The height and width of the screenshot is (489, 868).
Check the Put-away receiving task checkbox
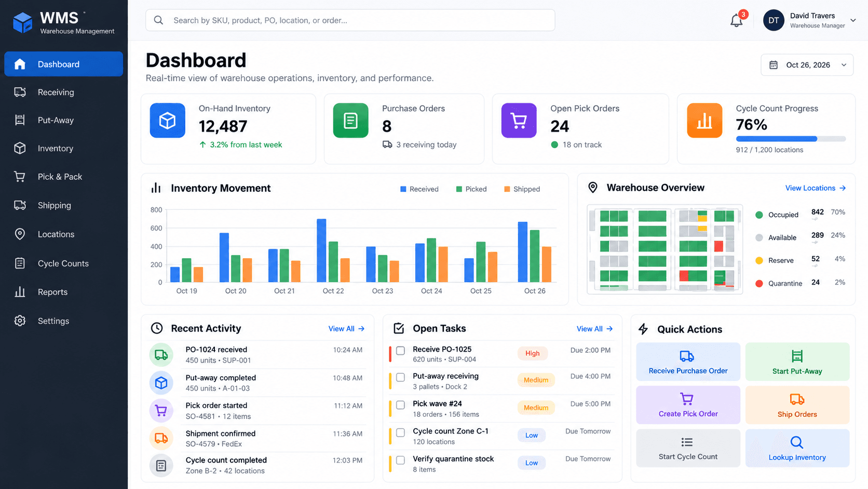401,377
